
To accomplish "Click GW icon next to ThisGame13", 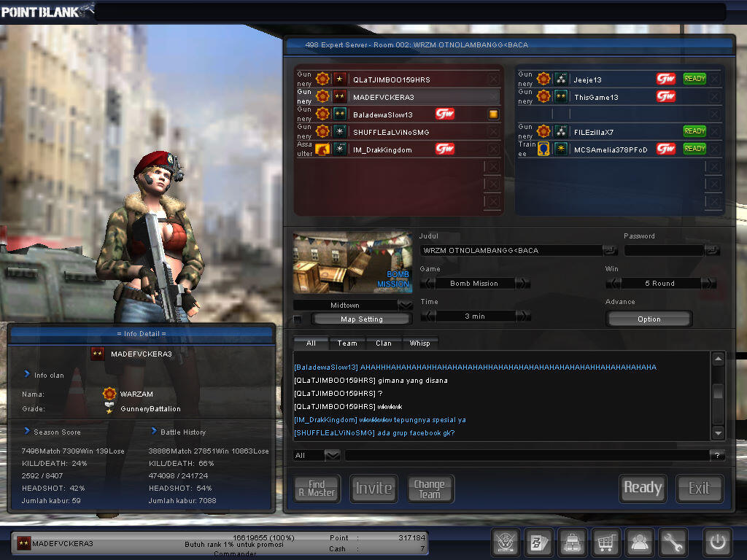I will [666, 97].
